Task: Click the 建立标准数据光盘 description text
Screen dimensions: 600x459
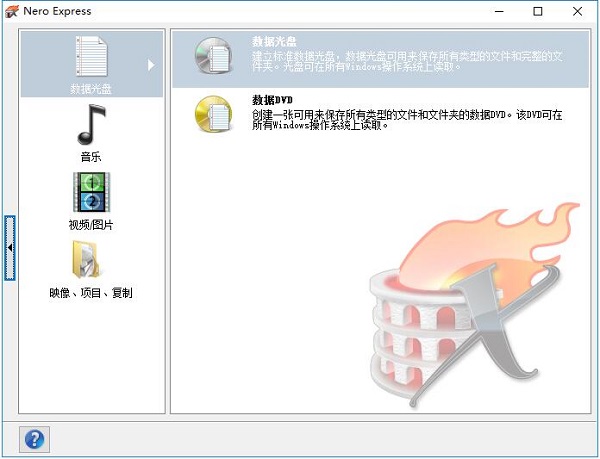Action: tap(407, 61)
